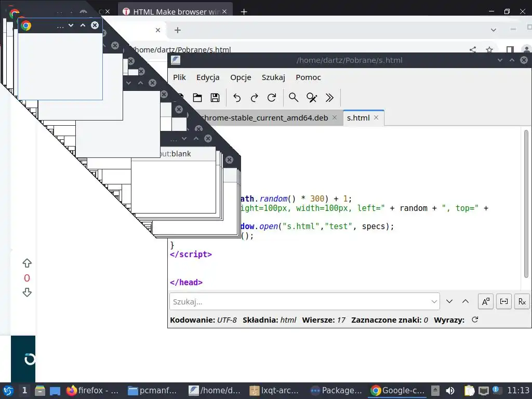Toggle whole word search option
This screenshot has height=399, width=532.
504,301
